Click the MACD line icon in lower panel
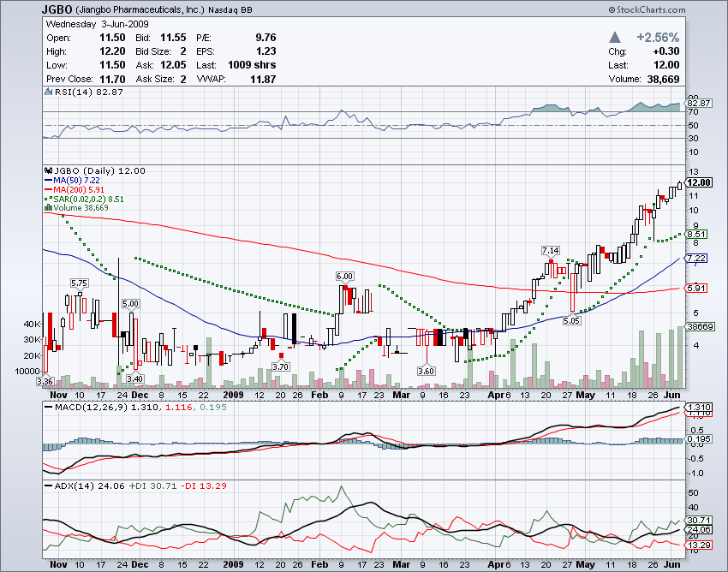 [x=48, y=408]
